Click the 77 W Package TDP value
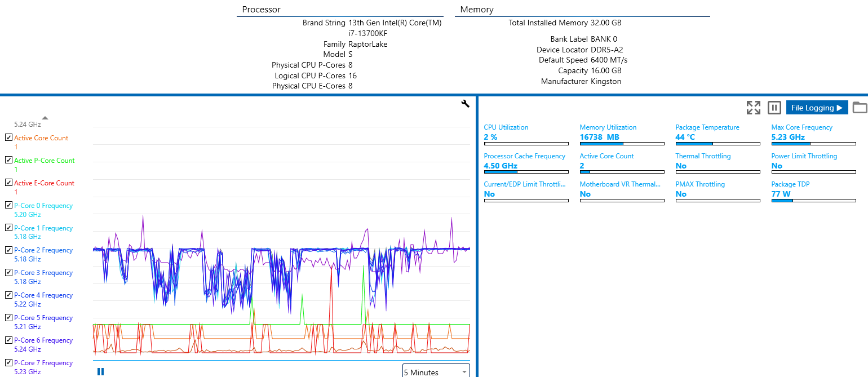The width and height of the screenshot is (868, 377). click(781, 194)
